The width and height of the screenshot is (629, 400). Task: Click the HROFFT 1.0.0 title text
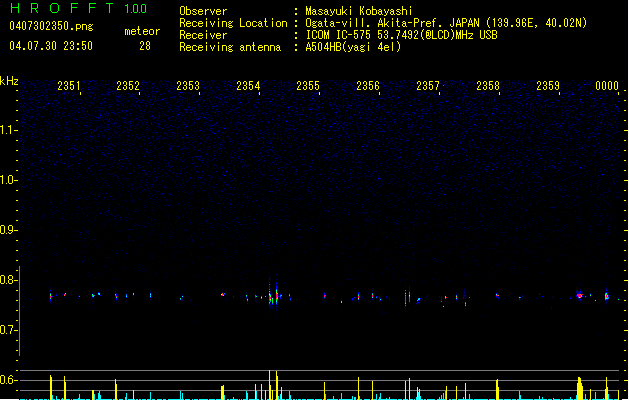point(79,8)
